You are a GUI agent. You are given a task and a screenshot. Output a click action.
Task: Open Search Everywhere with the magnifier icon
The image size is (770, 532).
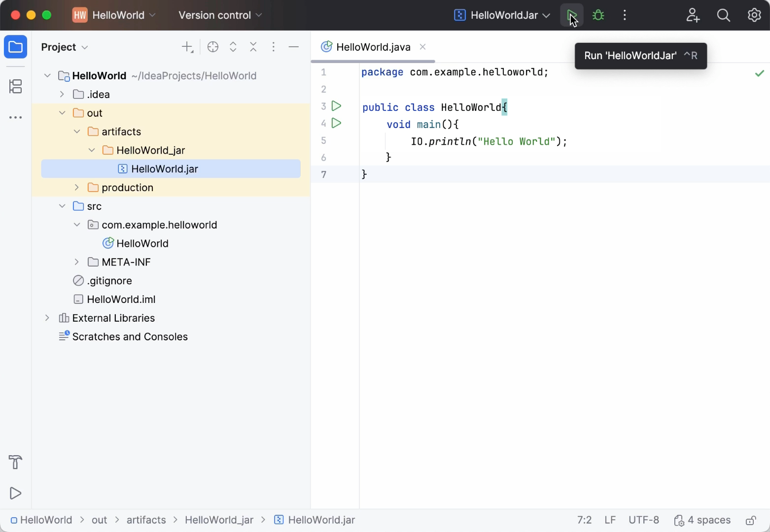click(x=723, y=15)
